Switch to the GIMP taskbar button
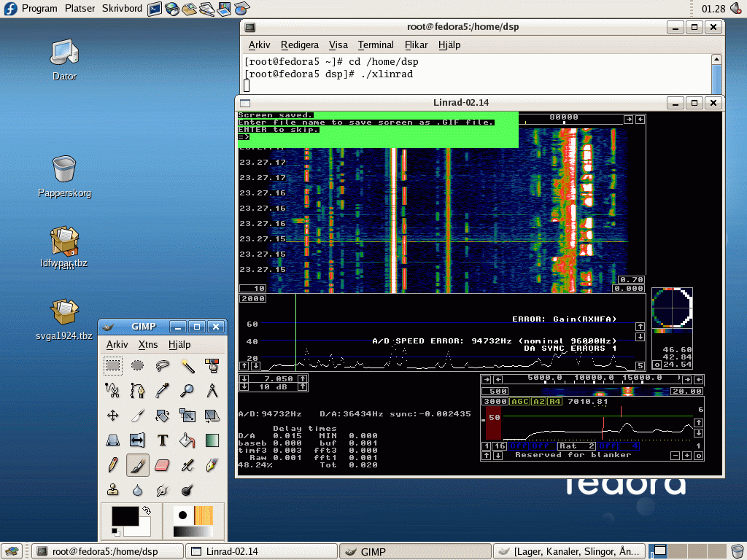 (415, 551)
